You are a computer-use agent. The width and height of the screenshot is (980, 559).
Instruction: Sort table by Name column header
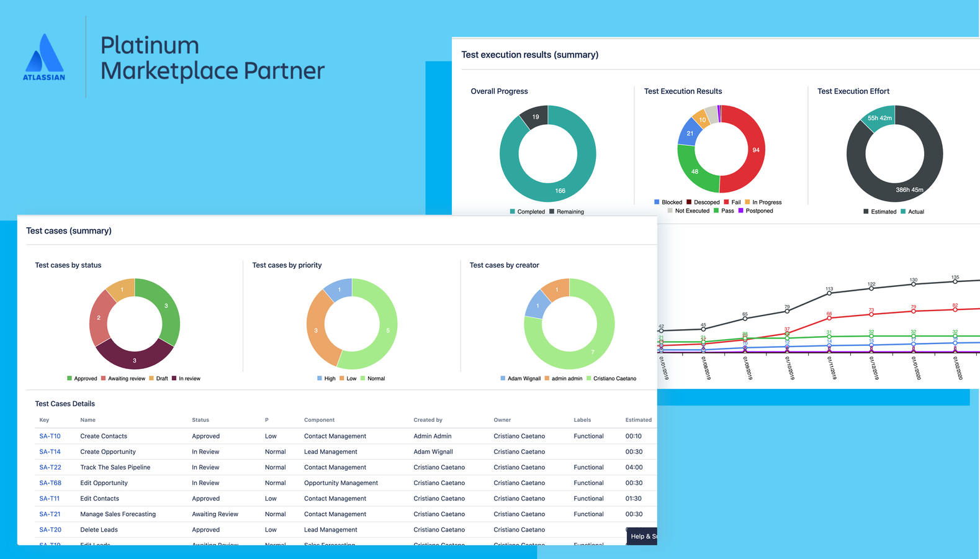click(88, 420)
